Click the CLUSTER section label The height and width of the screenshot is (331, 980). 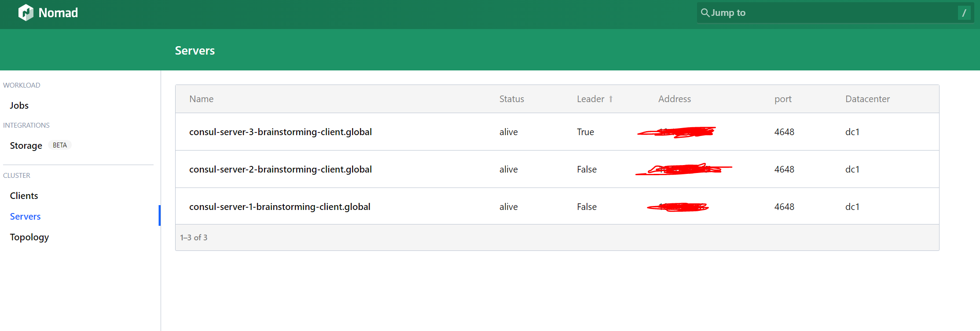[17, 176]
